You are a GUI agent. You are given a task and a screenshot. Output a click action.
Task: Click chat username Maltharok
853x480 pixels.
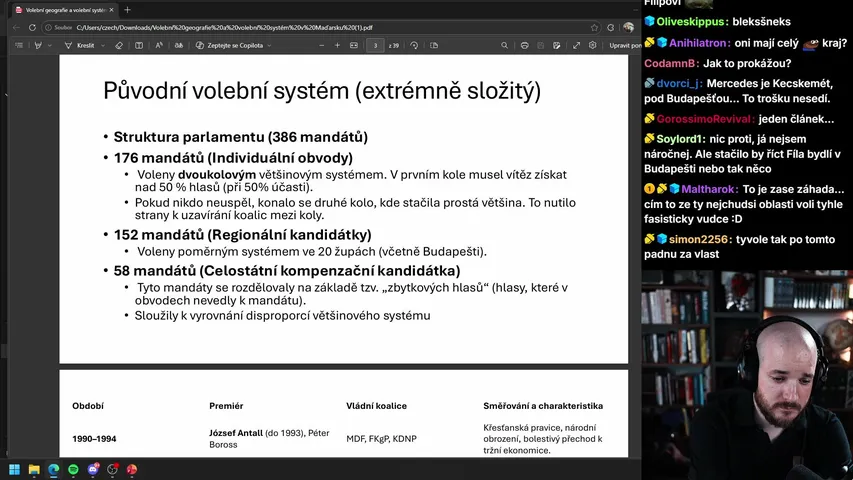coord(709,189)
